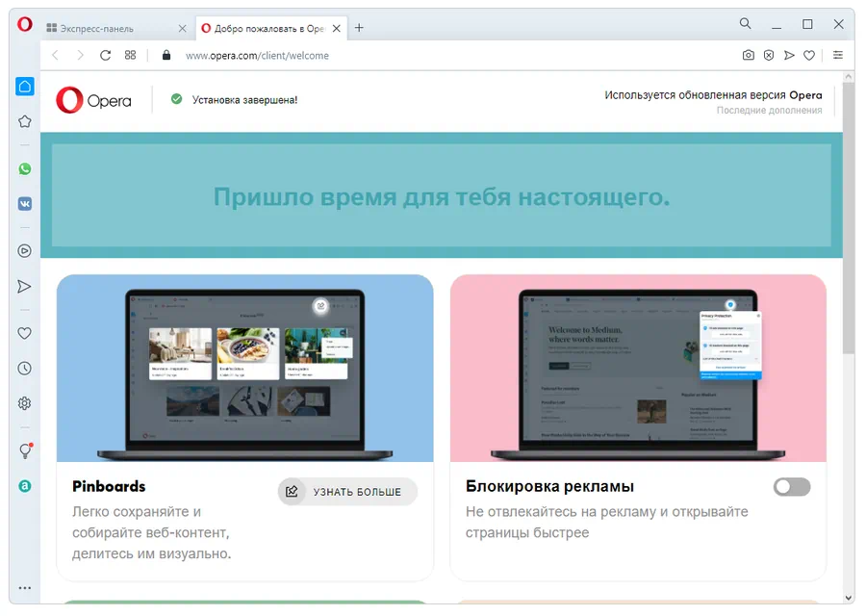The width and height of the screenshot is (866, 616).
Task: Open Settings via the sidebar gear icon
Action: pos(24,402)
